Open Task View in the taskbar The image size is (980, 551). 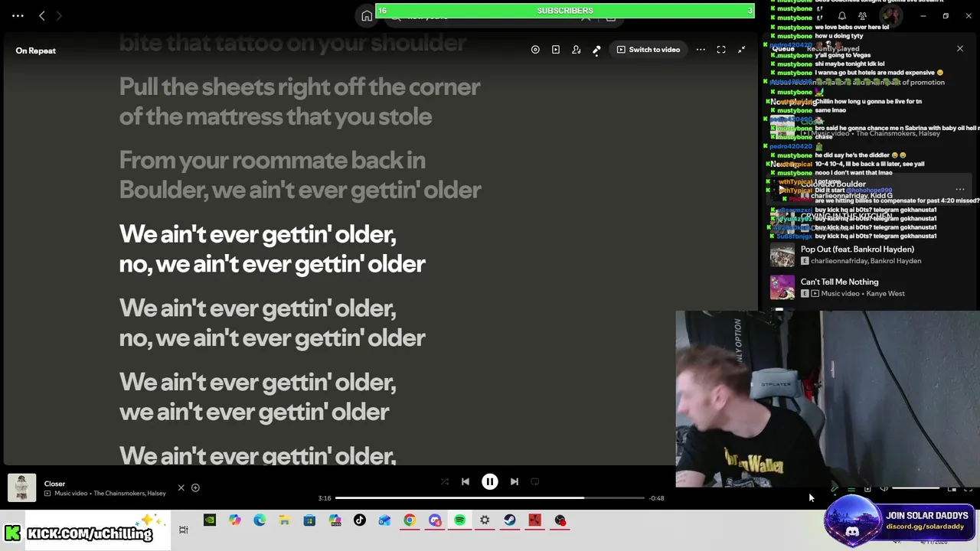tap(184, 530)
